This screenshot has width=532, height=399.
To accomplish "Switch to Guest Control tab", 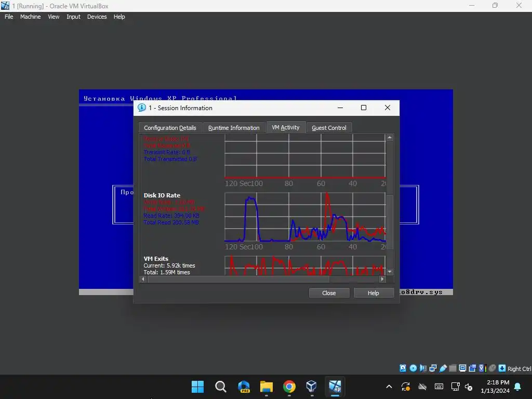I will [329, 128].
